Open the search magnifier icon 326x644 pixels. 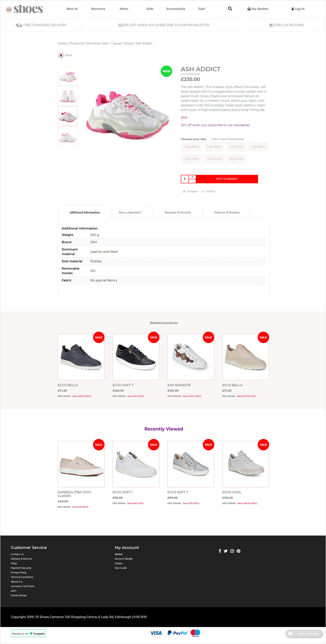(x=230, y=9)
